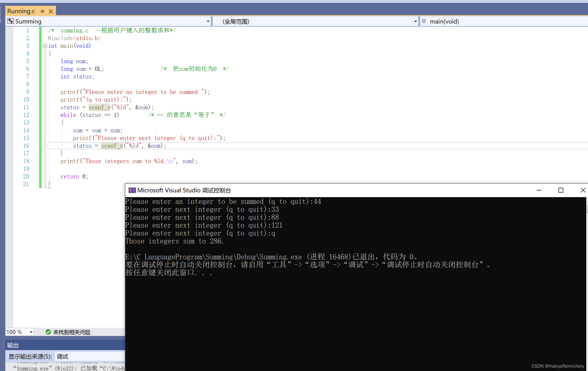Click the #include<stdio.h> directive

click(x=74, y=38)
